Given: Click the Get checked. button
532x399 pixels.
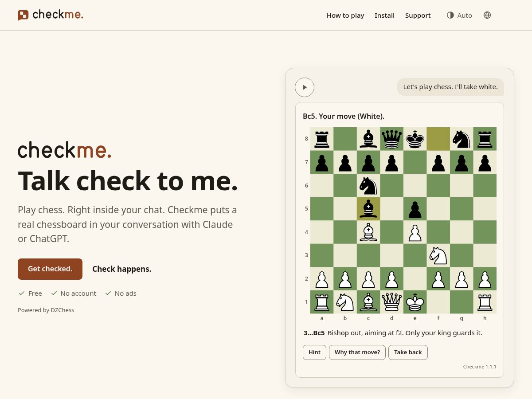Looking at the screenshot, I should [x=50, y=269].
